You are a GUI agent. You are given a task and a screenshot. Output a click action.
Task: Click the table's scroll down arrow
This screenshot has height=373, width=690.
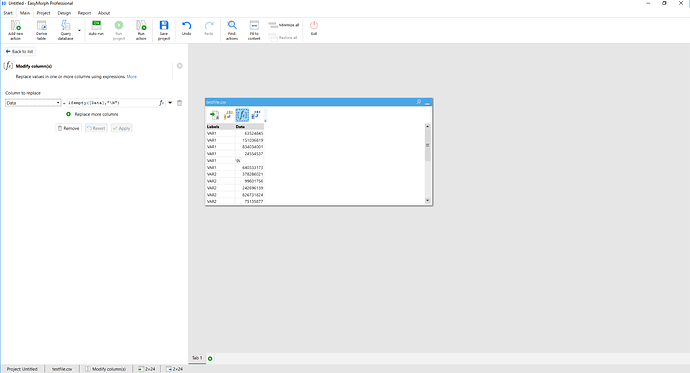coord(427,201)
